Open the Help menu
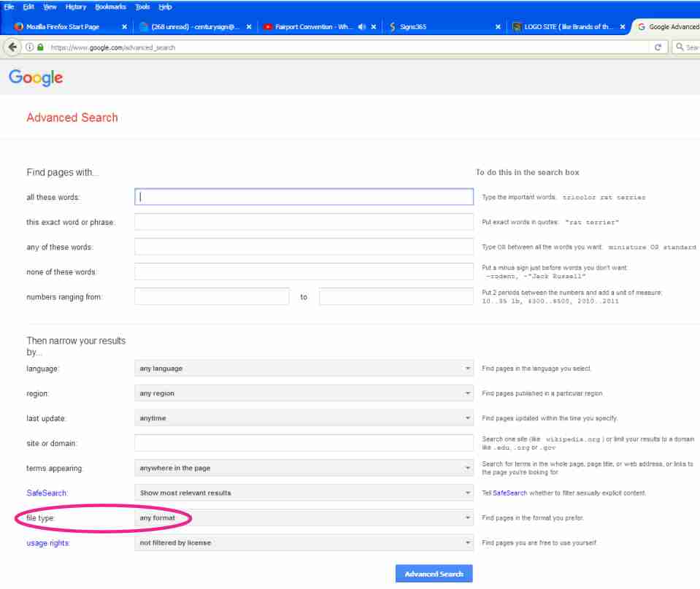Image resolution: width=700 pixels, height=589 pixels. click(x=165, y=7)
